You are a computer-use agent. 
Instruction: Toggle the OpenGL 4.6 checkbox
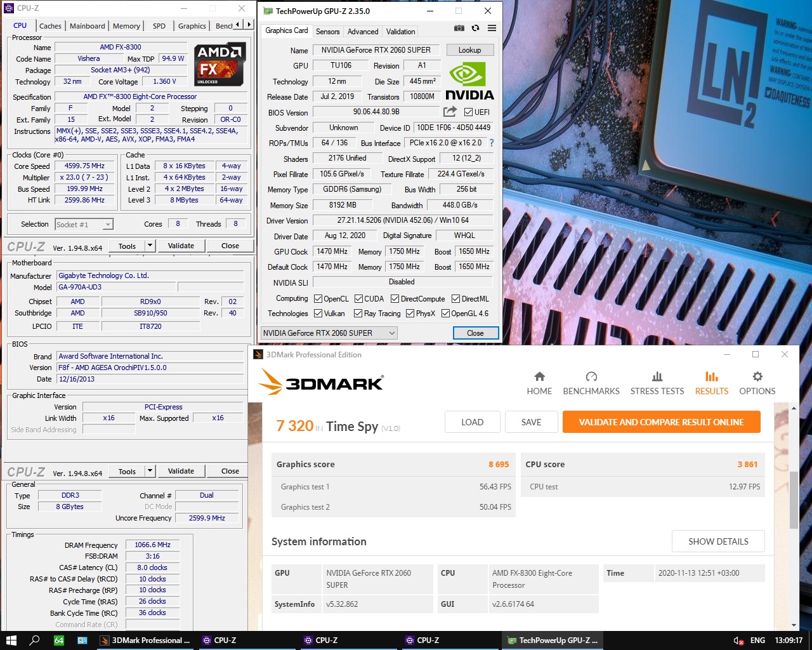point(445,314)
